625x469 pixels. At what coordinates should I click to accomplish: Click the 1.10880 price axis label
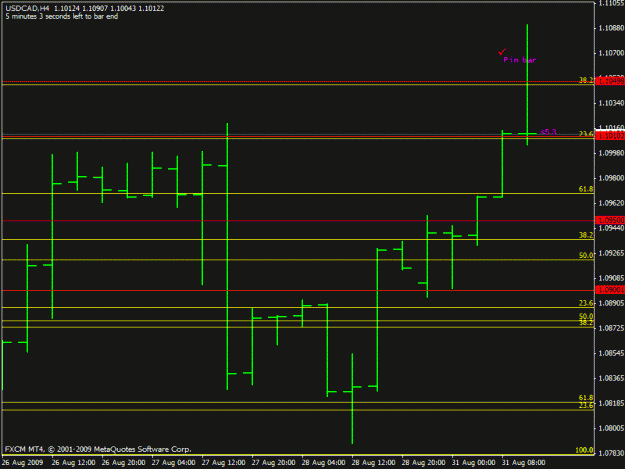(x=611, y=28)
